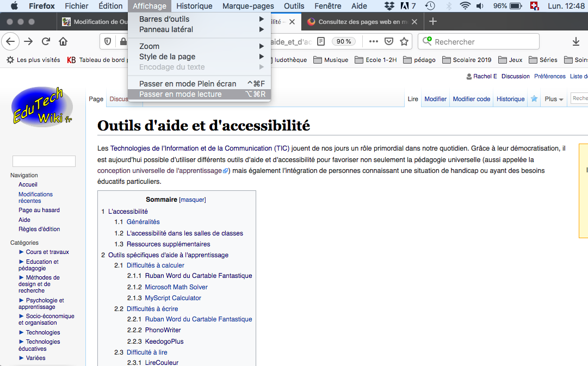Screen dimensions: 588x366
Task: Open the downloads arrow icon
Action: (x=576, y=42)
